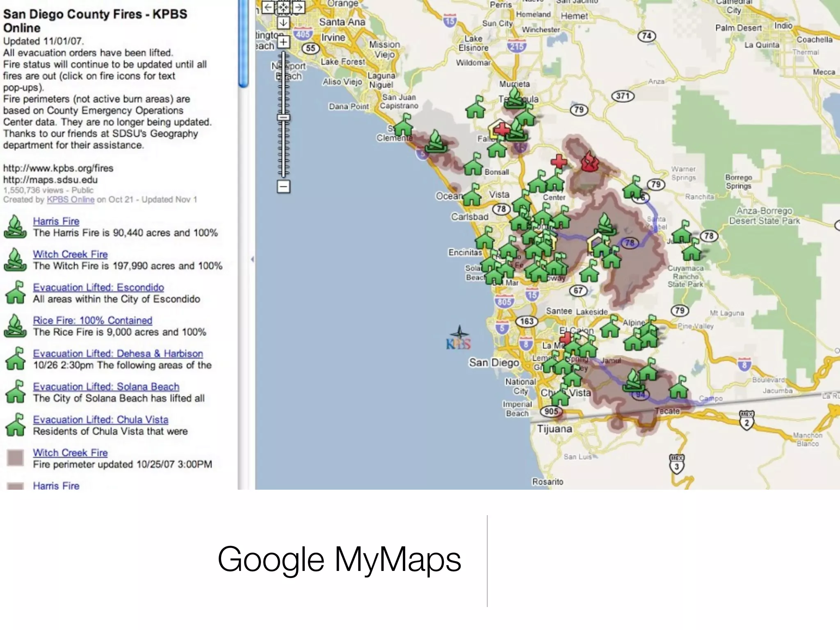Click the http://maps.sdsu.edu text
Viewport: 840px width, 630px height.
point(50,180)
